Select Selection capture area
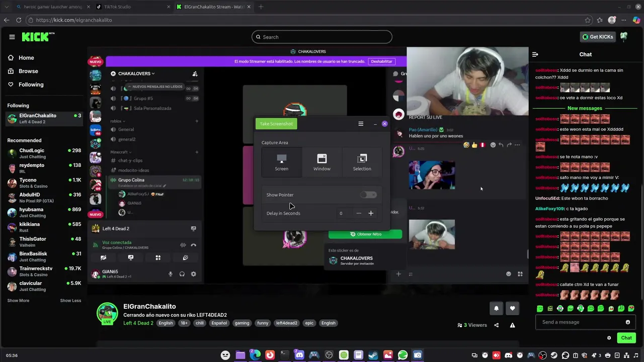Image resolution: width=644 pixels, height=362 pixels. (362, 162)
